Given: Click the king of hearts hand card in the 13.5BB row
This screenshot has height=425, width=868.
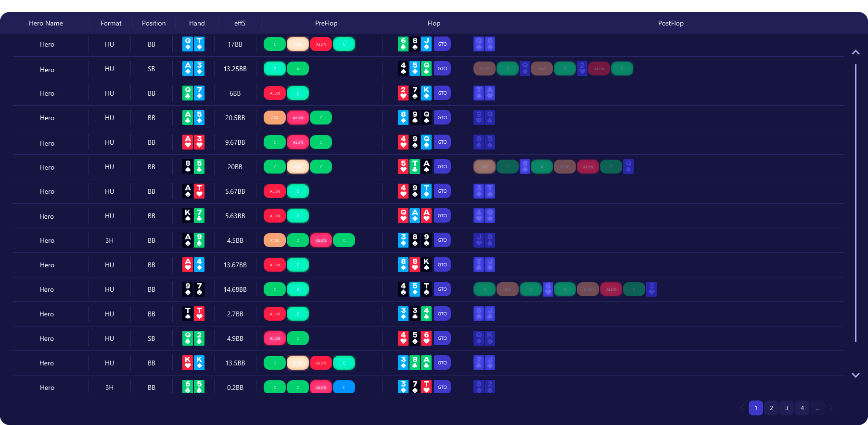Looking at the screenshot, I should pos(188,363).
